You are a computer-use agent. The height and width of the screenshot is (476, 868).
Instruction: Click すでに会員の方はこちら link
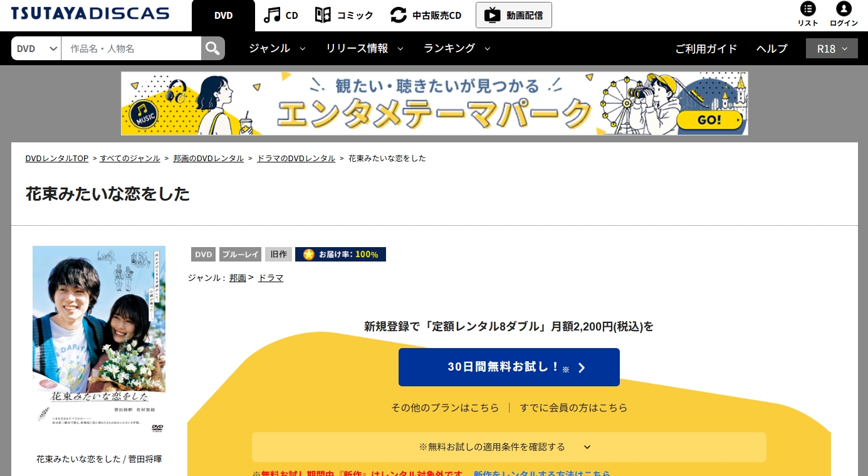pyautogui.click(x=573, y=408)
